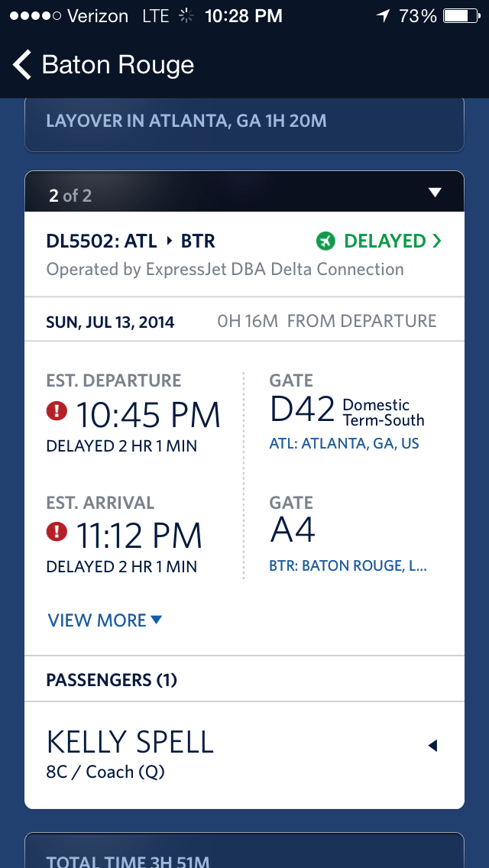Go back to Baton Rouge title

[x=118, y=65]
